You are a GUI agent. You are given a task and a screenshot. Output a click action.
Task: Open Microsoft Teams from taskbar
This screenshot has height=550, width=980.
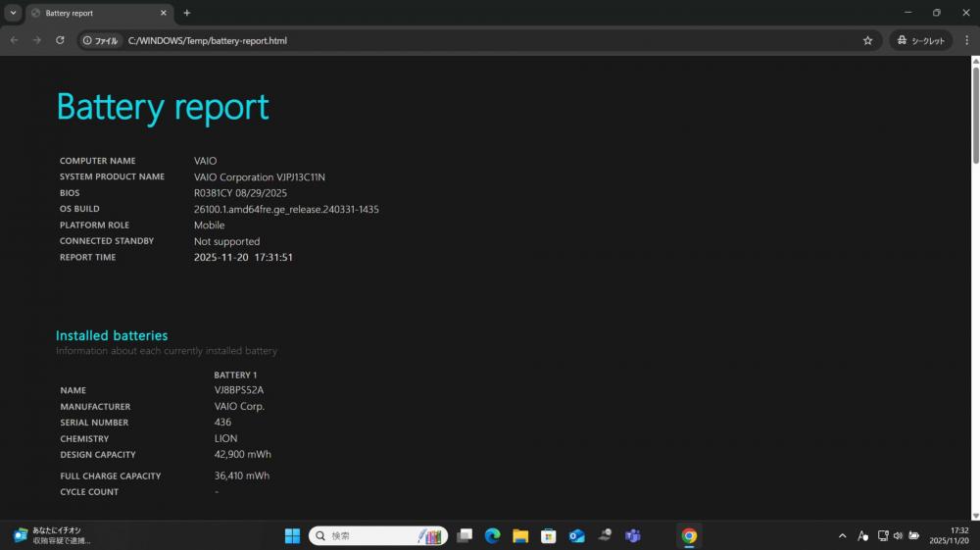(x=633, y=535)
